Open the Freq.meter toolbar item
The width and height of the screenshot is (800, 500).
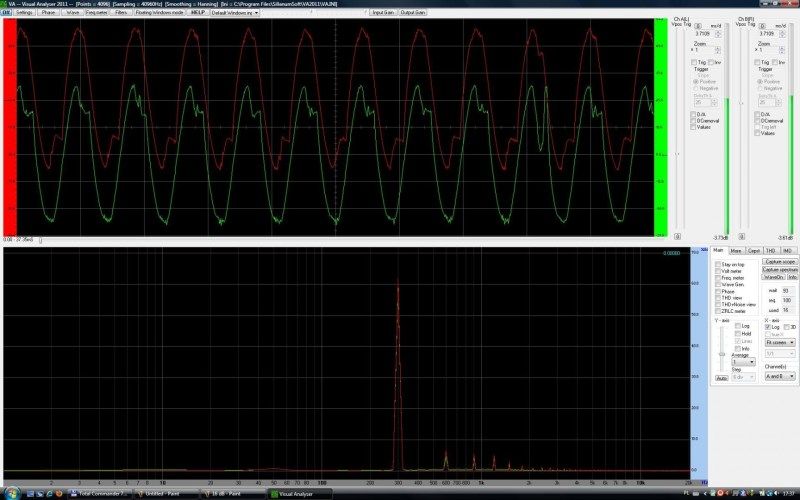[x=97, y=12]
